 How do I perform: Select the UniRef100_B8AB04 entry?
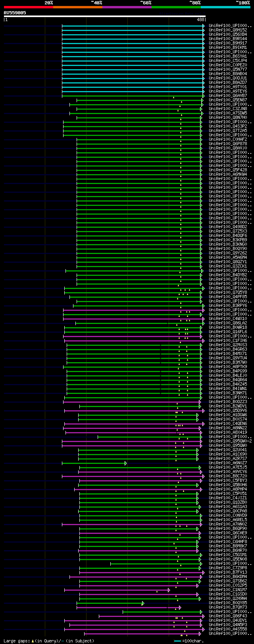point(228,74)
